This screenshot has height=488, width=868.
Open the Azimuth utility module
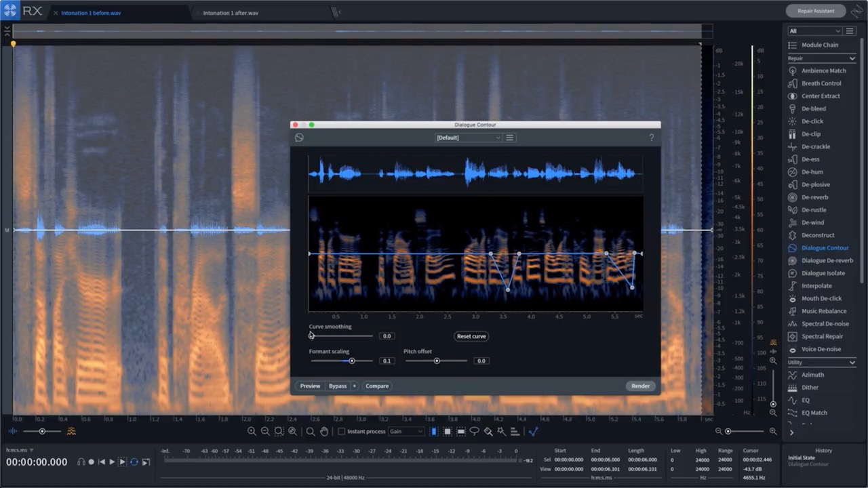click(x=812, y=375)
